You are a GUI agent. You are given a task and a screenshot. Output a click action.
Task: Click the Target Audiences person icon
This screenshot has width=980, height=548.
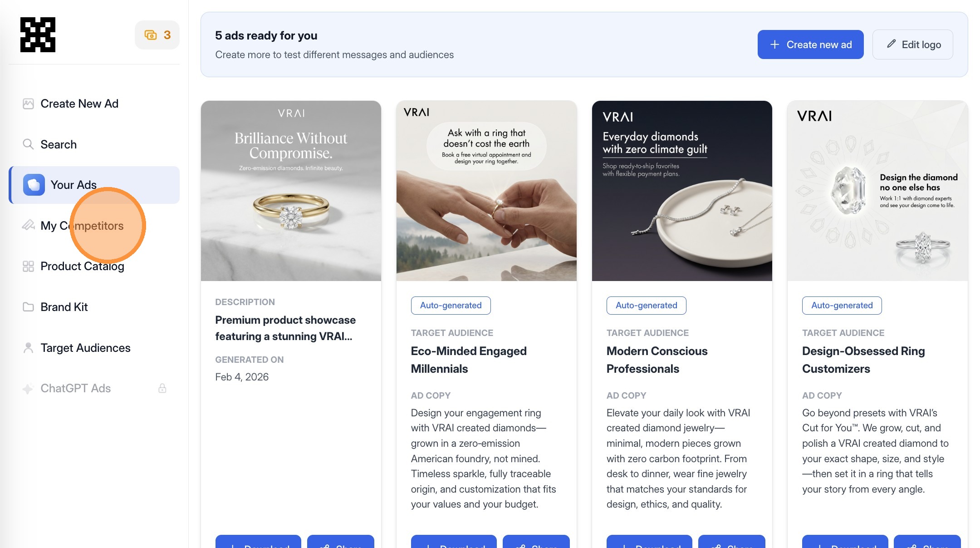tap(28, 348)
